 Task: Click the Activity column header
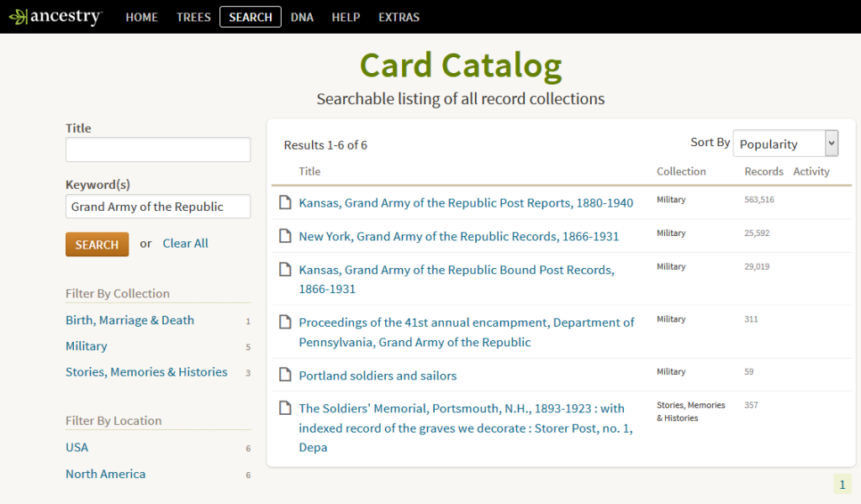tap(811, 171)
